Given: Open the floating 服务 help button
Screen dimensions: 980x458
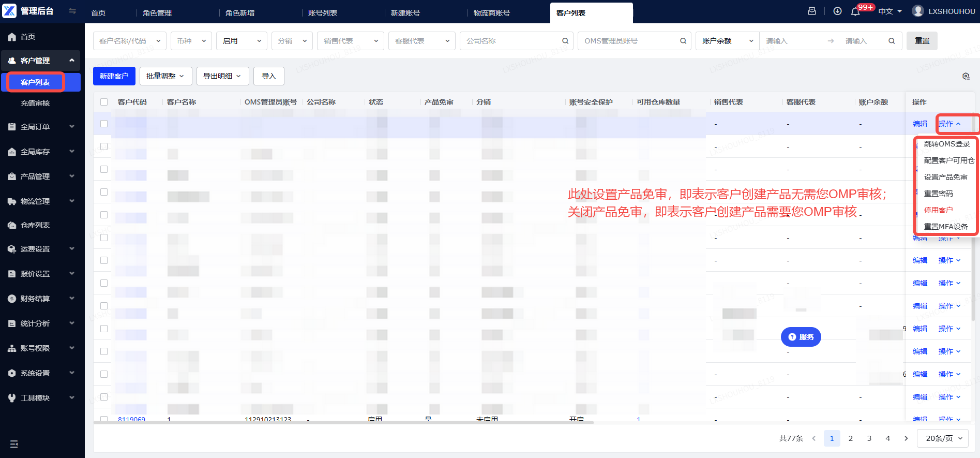Looking at the screenshot, I should (x=801, y=337).
